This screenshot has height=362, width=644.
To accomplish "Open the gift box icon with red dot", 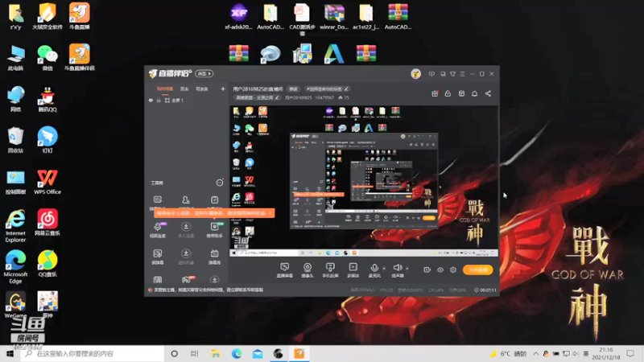I will point(435,93).
